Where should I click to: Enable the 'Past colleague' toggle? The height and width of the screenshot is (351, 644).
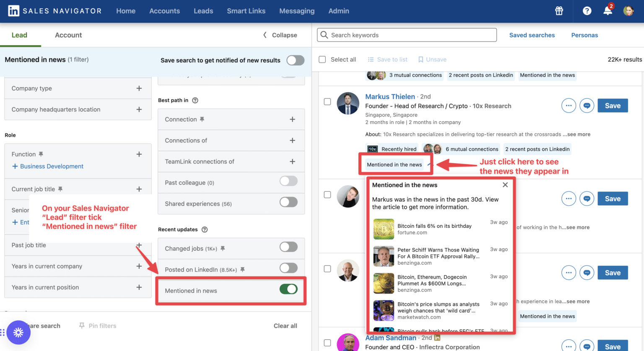point(288,182)
